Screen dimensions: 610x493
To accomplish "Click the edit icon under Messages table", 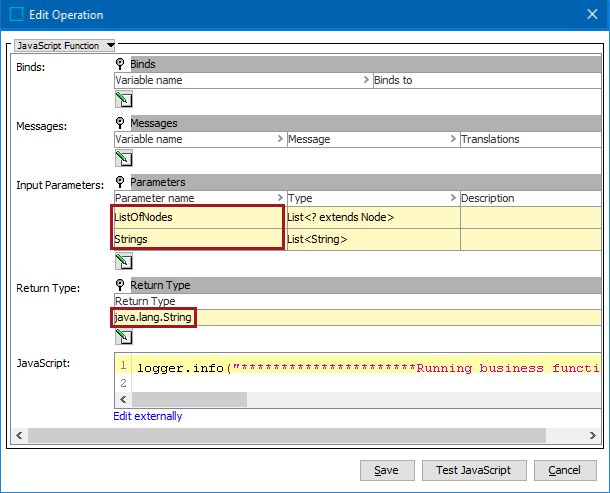I will coord(124,158).
